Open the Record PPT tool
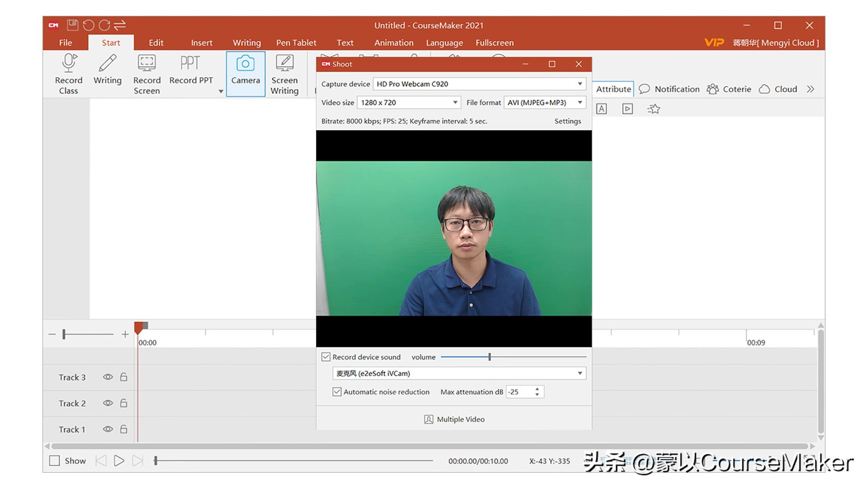 pos(190,64)
